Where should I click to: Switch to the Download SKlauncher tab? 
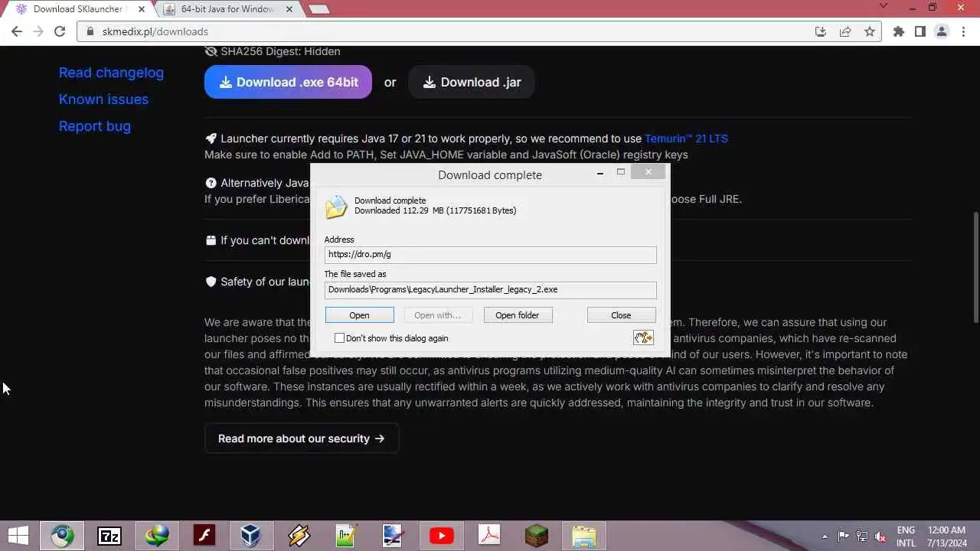click(x=77, y=9)
